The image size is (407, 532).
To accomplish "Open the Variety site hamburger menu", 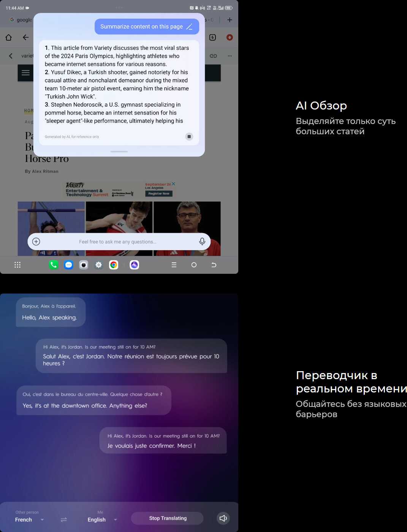I will [25, 73].
